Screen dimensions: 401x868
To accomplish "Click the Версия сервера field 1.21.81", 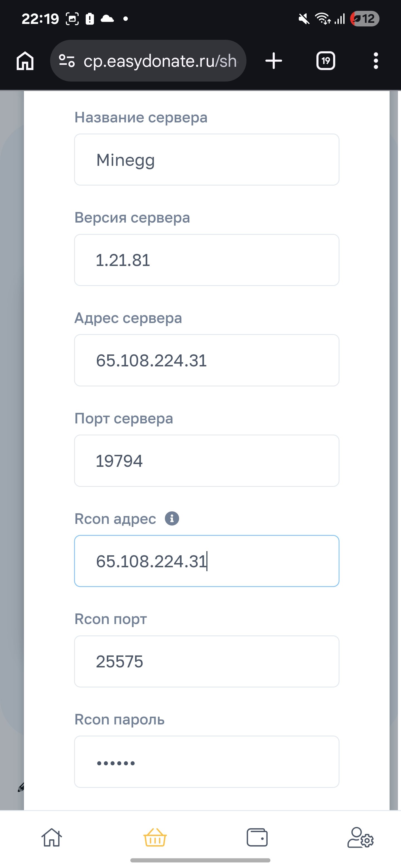I will coord(206,260).
